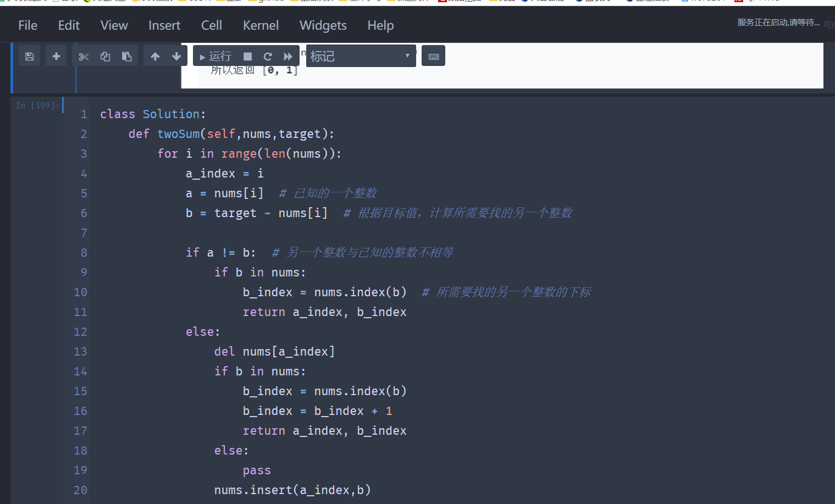
Task: Open the Kernel menu
Action: click(x=261, y=25)
